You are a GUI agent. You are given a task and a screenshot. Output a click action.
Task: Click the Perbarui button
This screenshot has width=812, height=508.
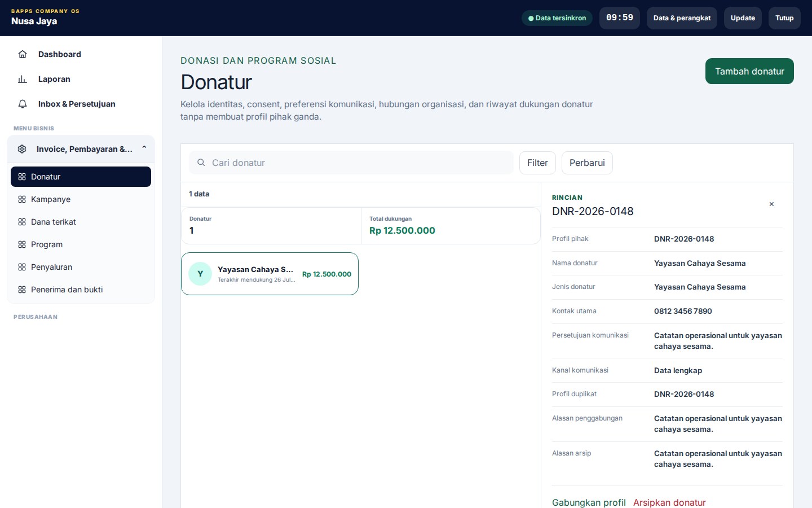click(587, 163)
